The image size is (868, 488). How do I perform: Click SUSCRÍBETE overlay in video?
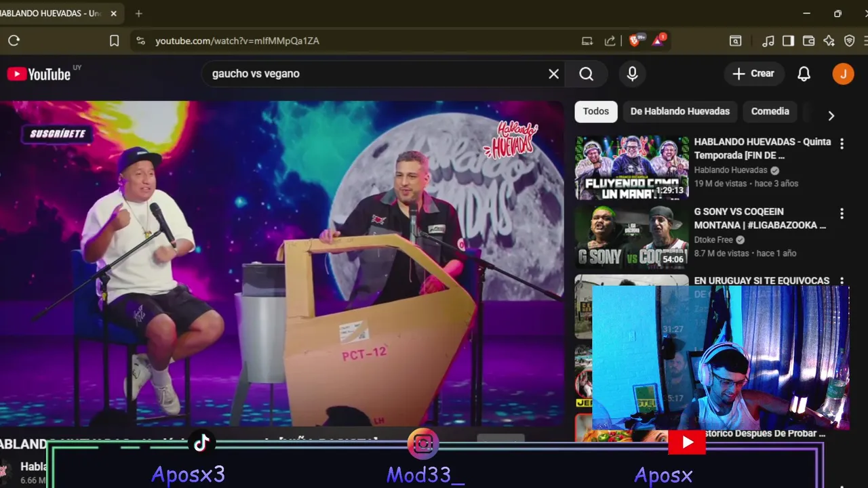pyautogui.click(x=57, y=134)
